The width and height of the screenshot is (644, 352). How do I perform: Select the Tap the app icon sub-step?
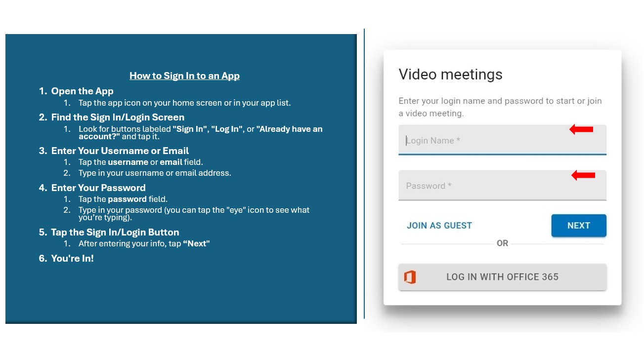point(184,103)
